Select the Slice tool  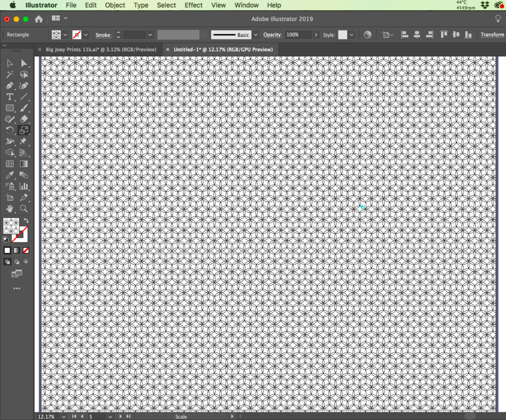(24, 197)
